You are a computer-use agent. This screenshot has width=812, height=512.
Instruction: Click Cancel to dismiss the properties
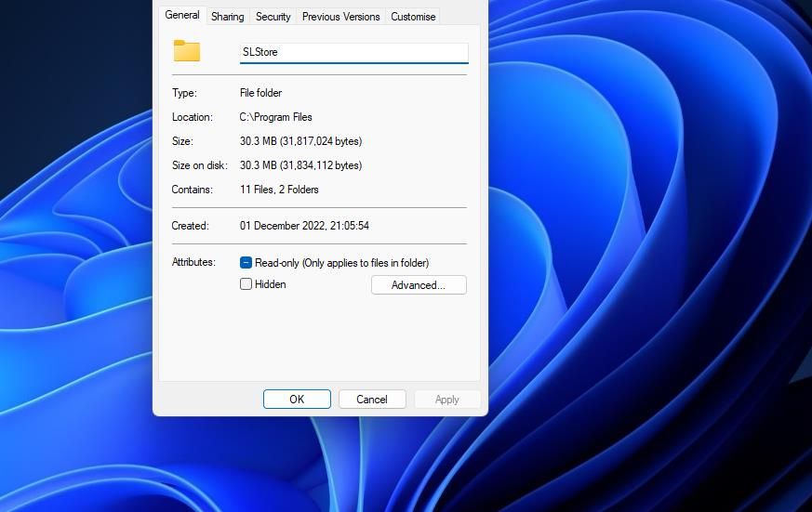(x=371, y=400)
